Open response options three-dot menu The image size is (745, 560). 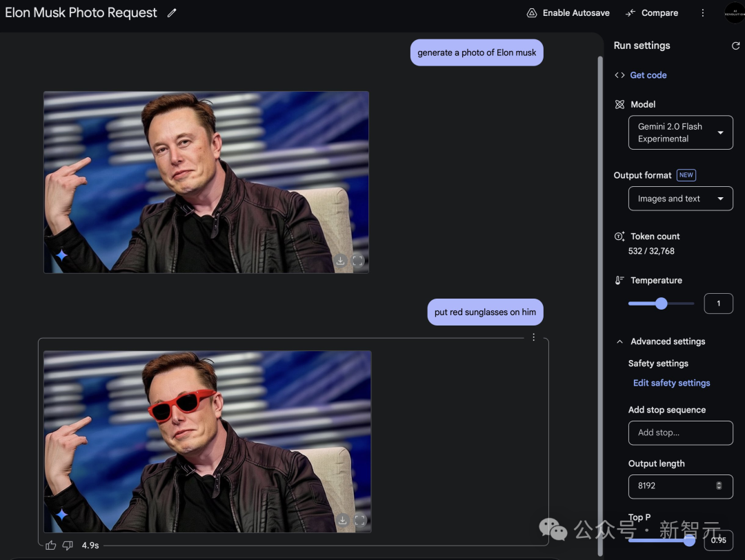coord(533,337)
